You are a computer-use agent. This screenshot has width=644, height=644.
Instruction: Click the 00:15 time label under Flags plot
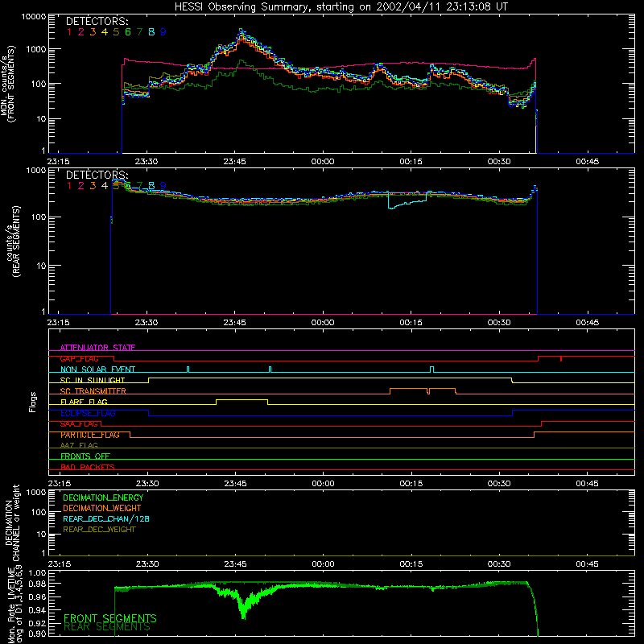pos(411,484)
